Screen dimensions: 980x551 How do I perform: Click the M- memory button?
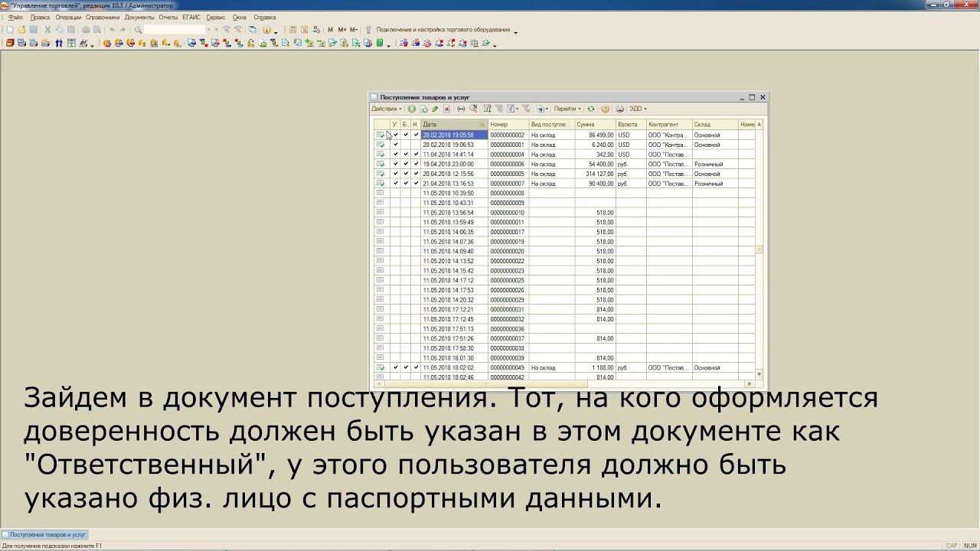click(x=354, y=30)
